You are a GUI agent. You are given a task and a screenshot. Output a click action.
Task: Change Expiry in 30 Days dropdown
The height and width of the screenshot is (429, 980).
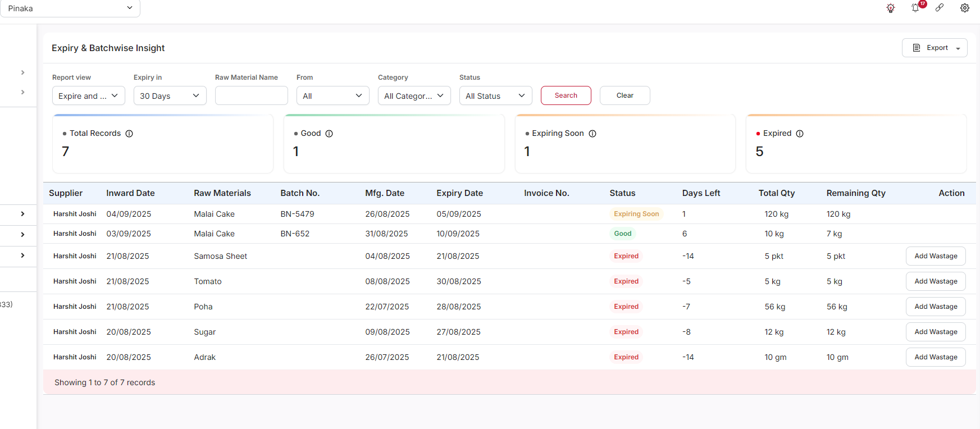tap(170, 95)
